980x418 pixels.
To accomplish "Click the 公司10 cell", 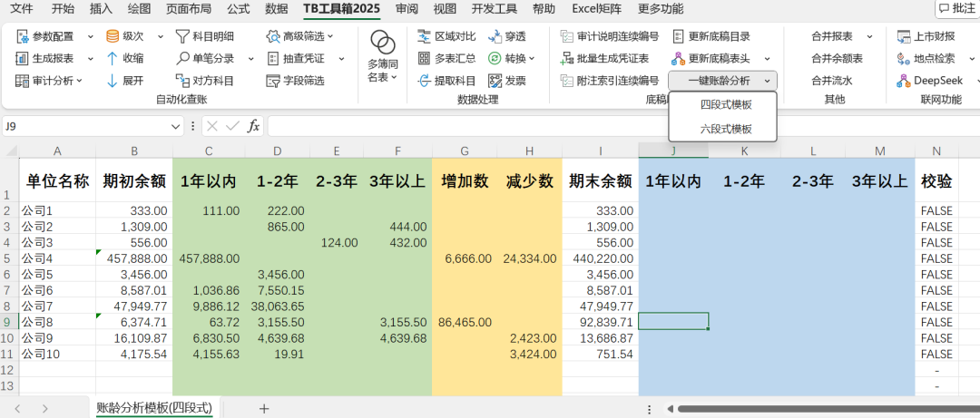I will (x=57, y=355).
